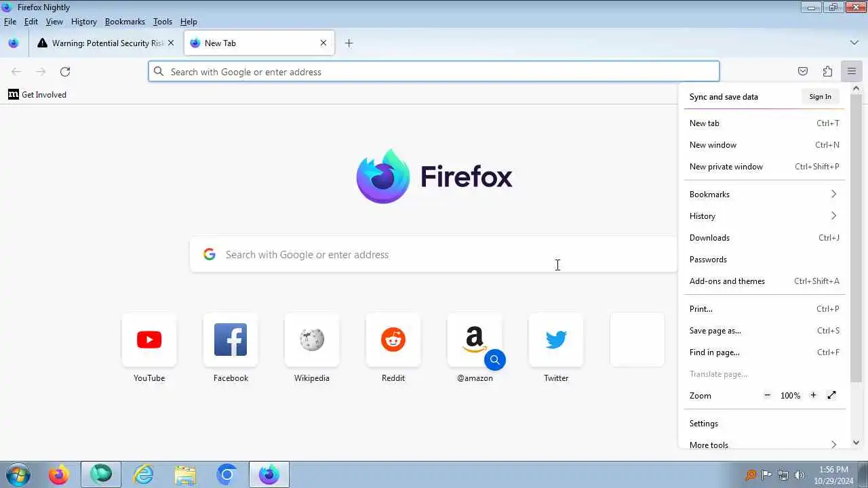
Task: Open the Tools menu
Action: [163, 22]
